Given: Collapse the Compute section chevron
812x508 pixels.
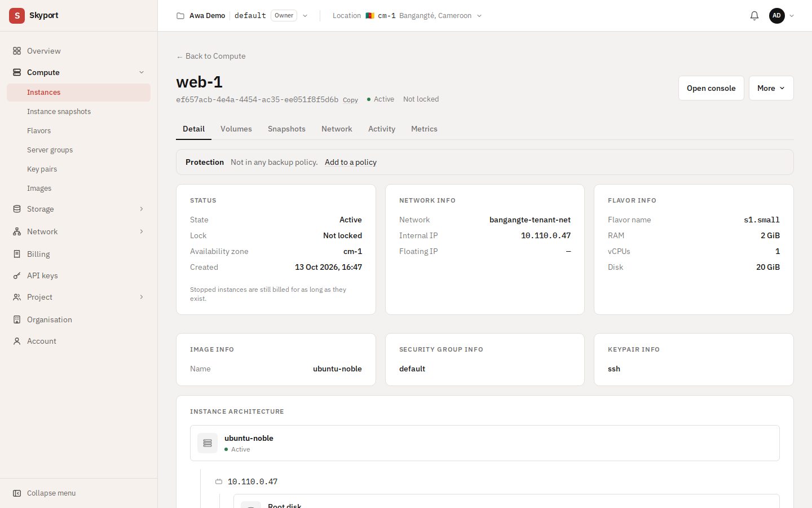Looking at the screenshot, I should 142,72.
